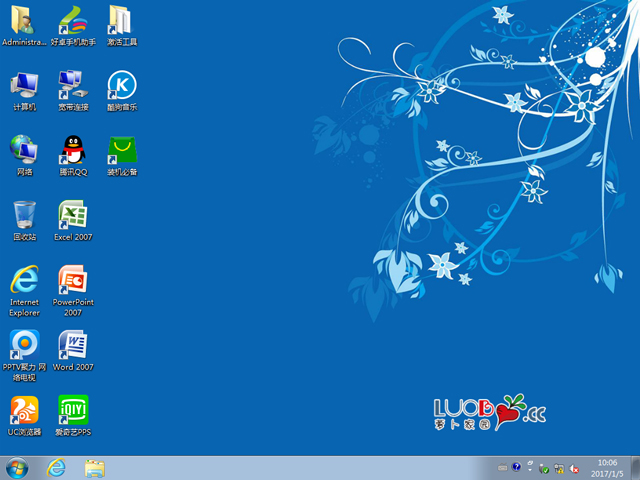The width and height of the screenshot is (640, 480).
Task: Open the Internet Explorer desktop icon
Action: (x=24, y=280)
